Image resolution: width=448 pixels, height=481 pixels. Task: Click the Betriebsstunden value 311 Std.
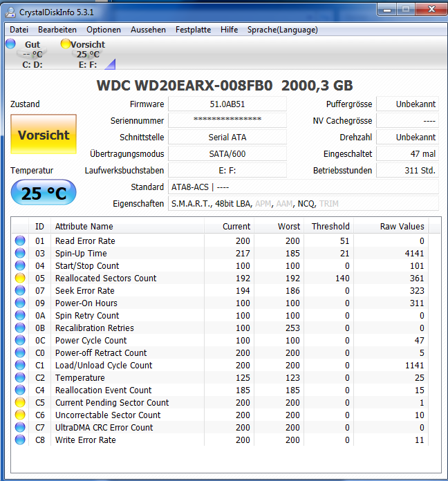(407, 170)
